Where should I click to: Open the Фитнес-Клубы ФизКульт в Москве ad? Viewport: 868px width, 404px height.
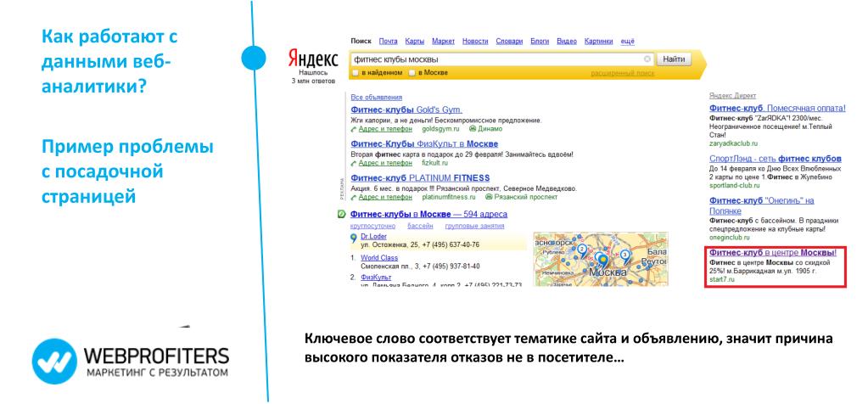point(424,144)
